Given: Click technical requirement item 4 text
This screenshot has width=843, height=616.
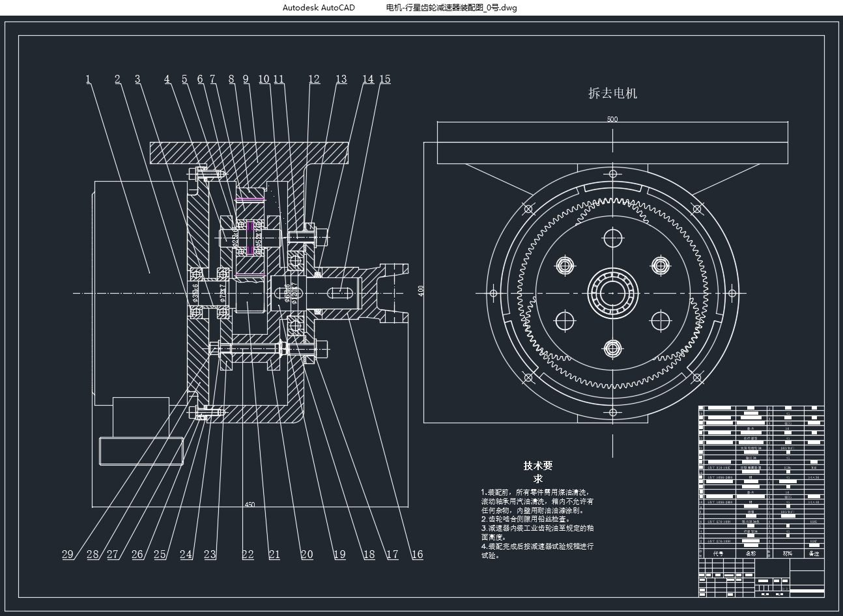Looking at the screenshot, I should pos(537,551).
